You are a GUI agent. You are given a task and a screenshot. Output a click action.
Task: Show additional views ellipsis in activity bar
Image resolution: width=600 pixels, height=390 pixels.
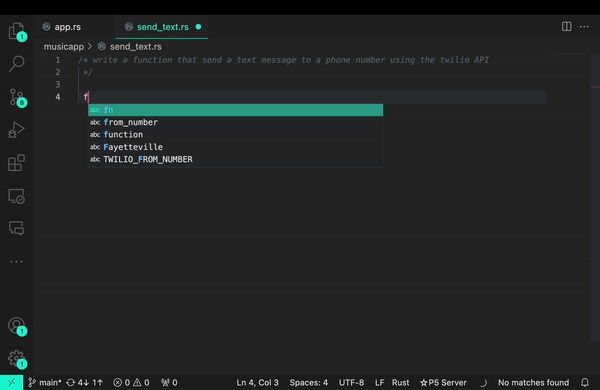16,262
